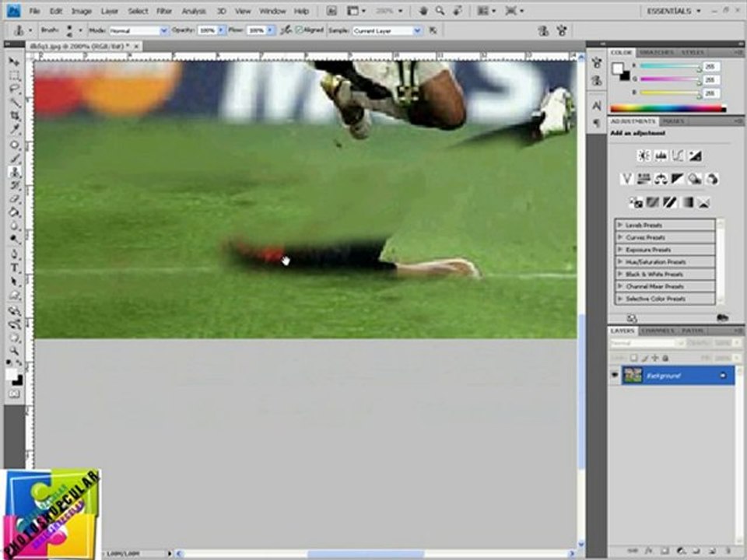Viewport: 747px width, 560px height.
Task: Add a Brightness/Contrast adjustment
Action: click(x=644, y=156)
